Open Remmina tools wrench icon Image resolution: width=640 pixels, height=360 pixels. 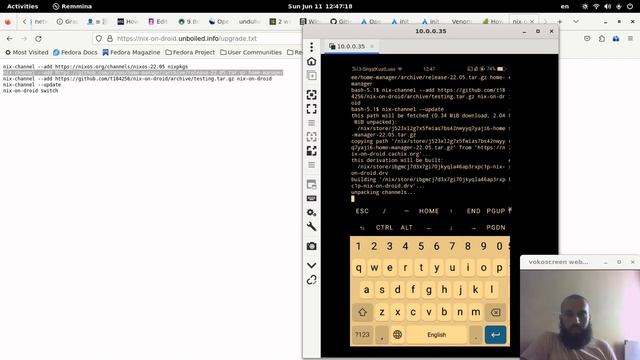pyautogui.click(x=311, y=227)
